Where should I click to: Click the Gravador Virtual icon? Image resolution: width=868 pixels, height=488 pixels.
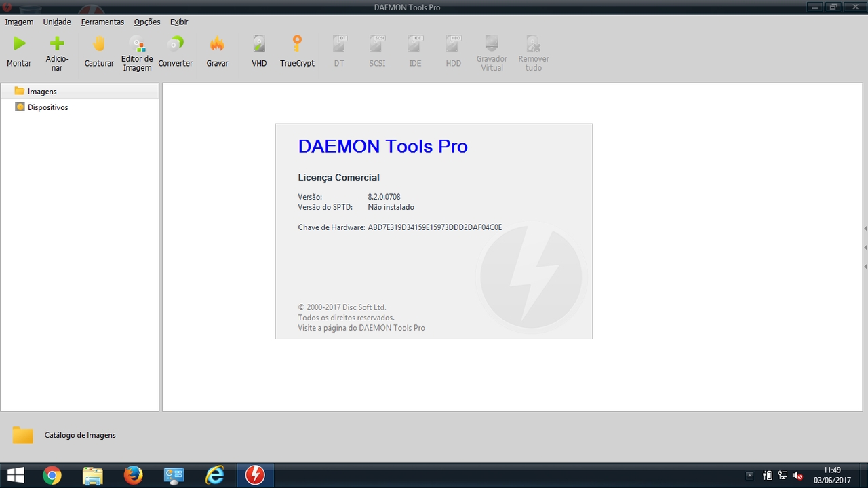point(492,43)
